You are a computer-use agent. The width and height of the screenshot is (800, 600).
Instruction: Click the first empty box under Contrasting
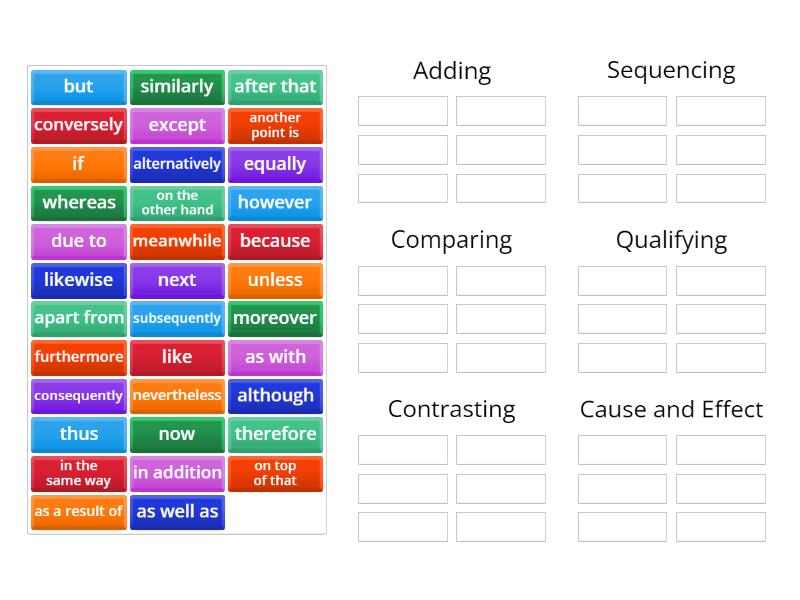[x=402, y=450]
